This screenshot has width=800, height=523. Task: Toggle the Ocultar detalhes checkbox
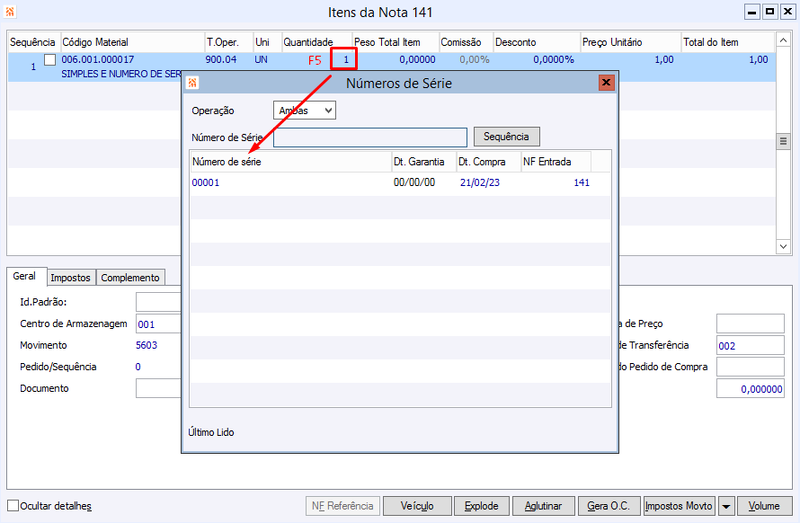13,506
